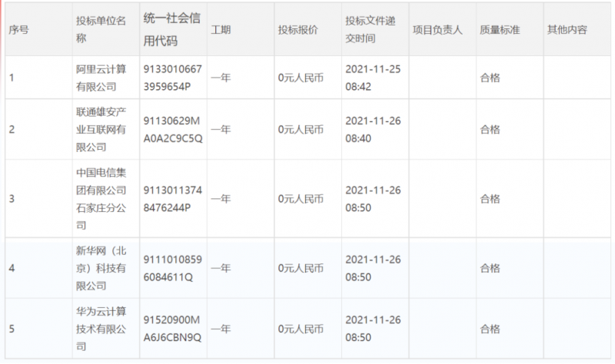Click credit code 91330106673959654P
Screen dimensions: 615x364
tap(170, 77)
